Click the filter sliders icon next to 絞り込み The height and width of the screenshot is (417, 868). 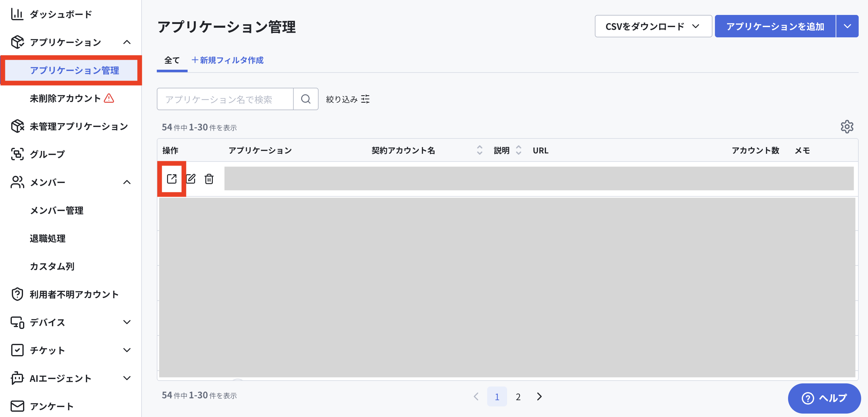pyautogui.click(x=365, y=99)
